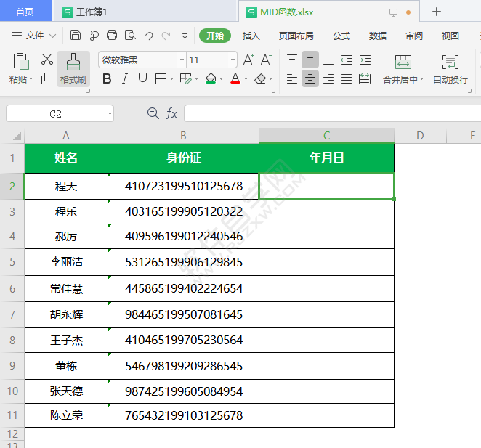This screenshot has width=481, height=448.
Task: Click the cell style format icon
Action: (x=185, y=79)
